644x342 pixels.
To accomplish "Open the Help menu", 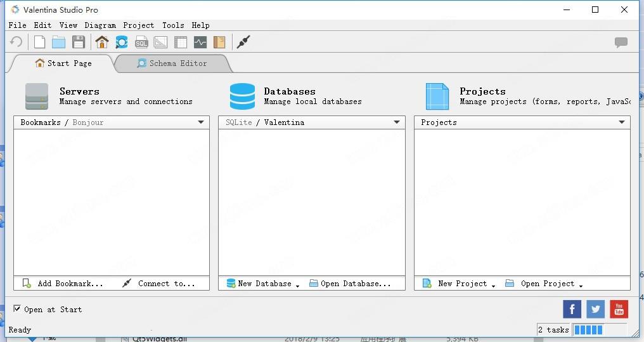I will point(200,25).
